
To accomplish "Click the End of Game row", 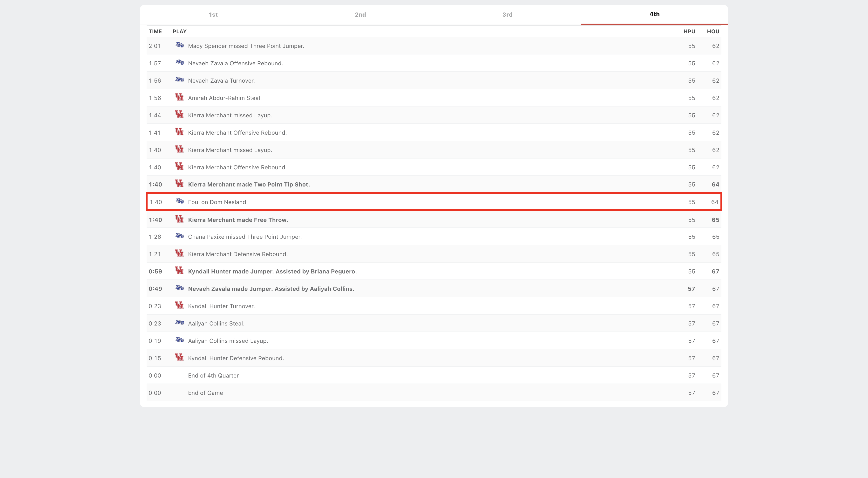I will (x=205, y=393).
